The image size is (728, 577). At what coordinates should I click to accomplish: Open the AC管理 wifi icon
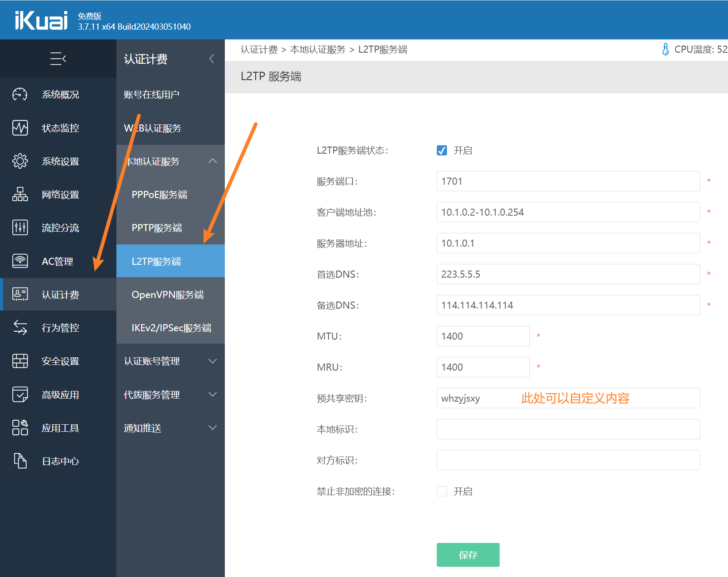[x=20, y=261]
